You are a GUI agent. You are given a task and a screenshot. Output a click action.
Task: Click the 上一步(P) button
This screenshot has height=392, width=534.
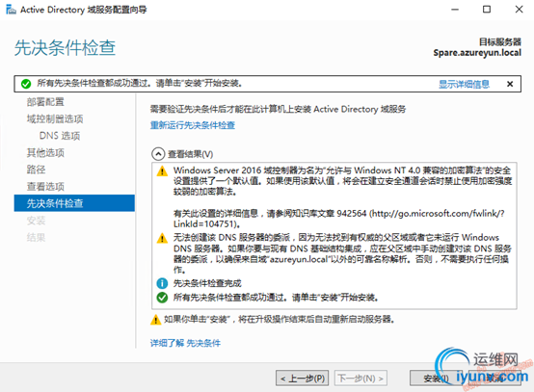click(302, 379)
